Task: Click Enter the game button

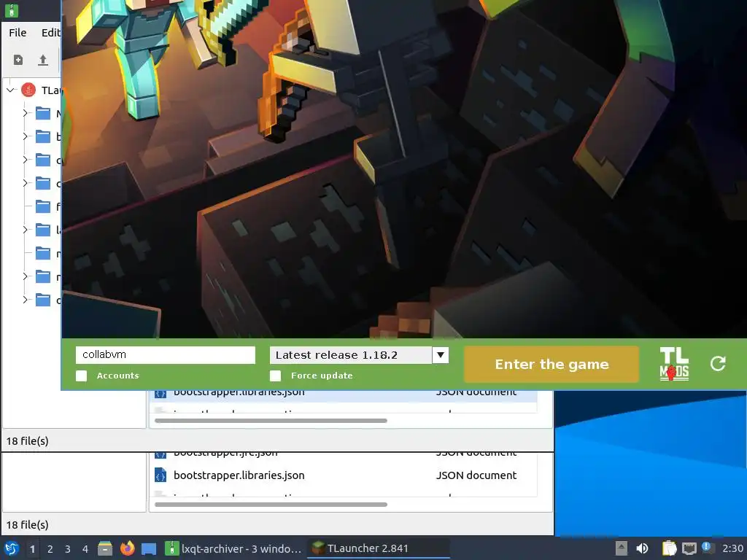Action: click(x=551, y=365)
